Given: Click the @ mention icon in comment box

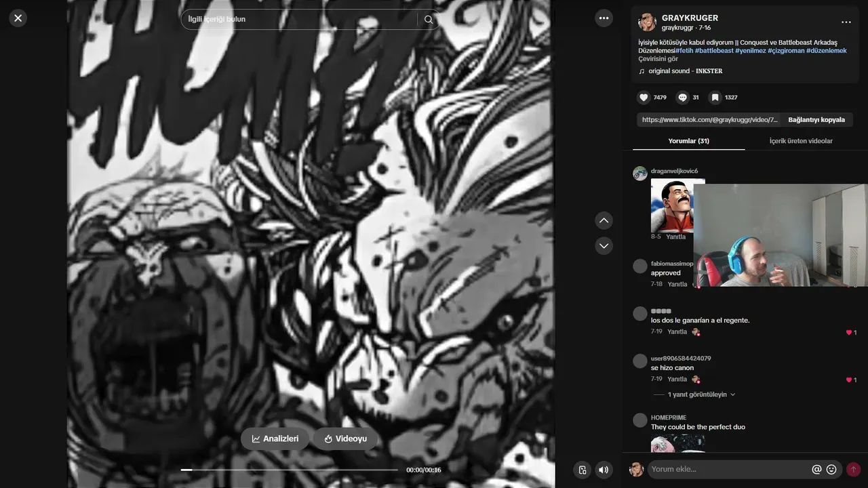Looking at the screenshot, I should [816, 469].
